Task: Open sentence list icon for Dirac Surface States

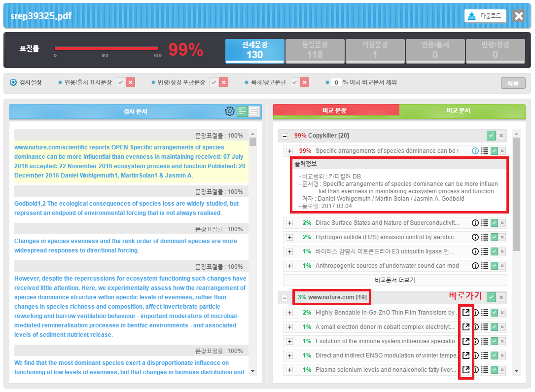Action: (485, 223)
